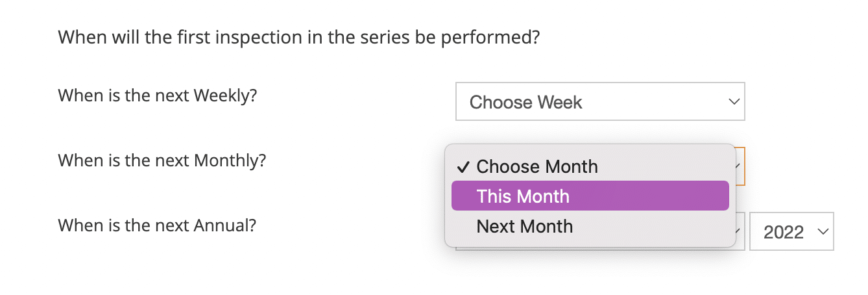Screen dimensions: 868x295
Task: Click the word 'Monthly?' in the label
Action: click(x=230, y=160)
